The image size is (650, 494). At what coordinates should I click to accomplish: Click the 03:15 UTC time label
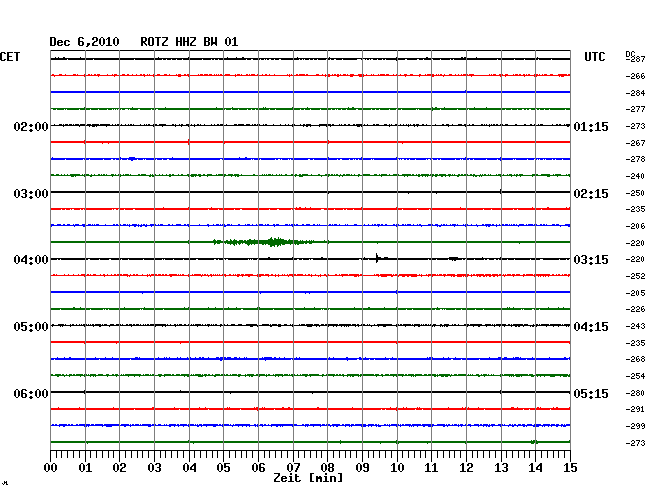point(591,260)
